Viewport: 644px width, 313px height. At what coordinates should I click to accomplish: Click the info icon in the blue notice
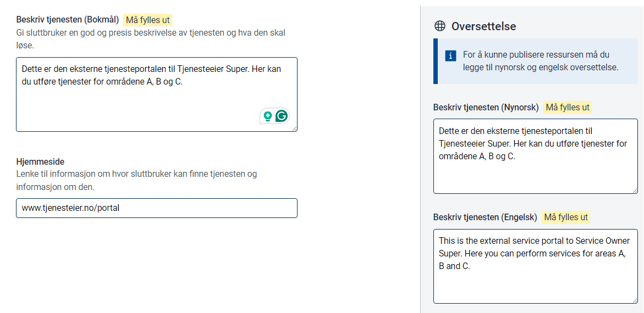click(450, 55)
